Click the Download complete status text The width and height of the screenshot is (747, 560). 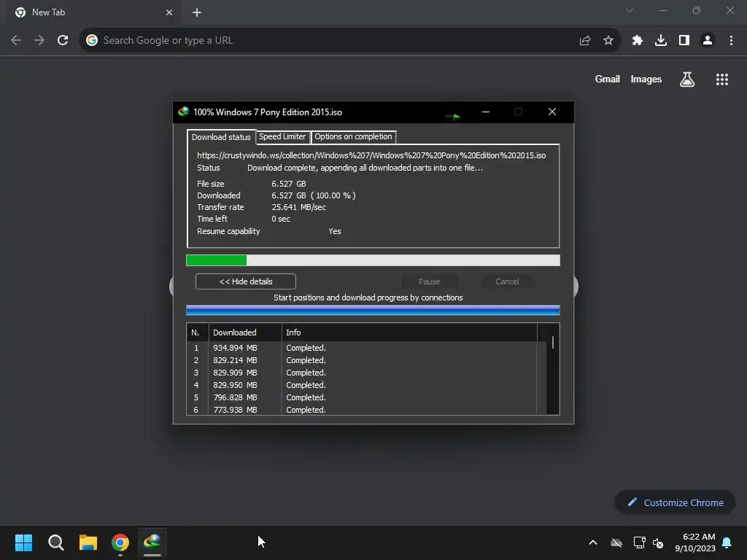tap(365, 168)
